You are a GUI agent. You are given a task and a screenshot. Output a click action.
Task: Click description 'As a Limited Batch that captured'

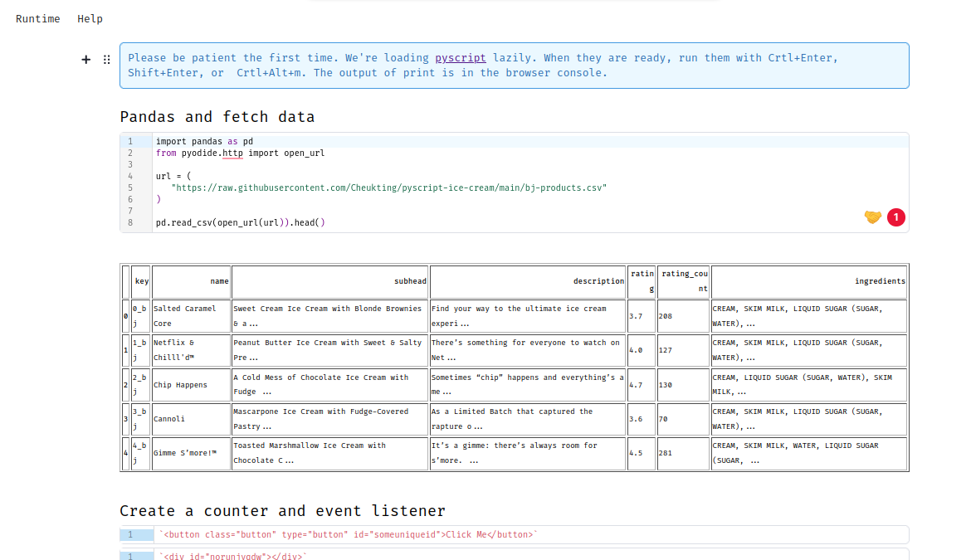click(528, 419)
